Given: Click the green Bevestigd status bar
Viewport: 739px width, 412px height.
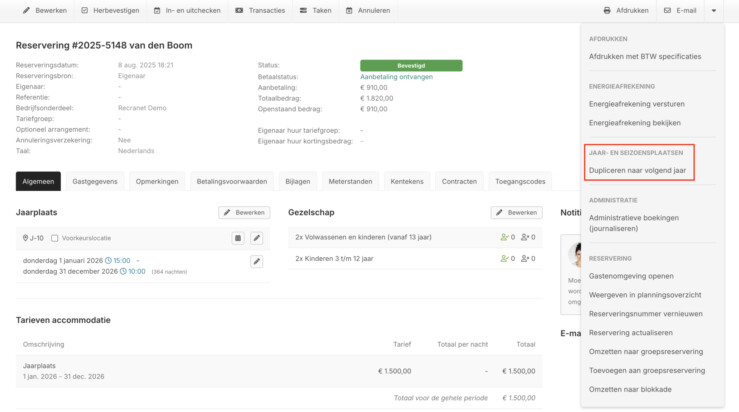Looking at the screenshot, I should point(411,66).
